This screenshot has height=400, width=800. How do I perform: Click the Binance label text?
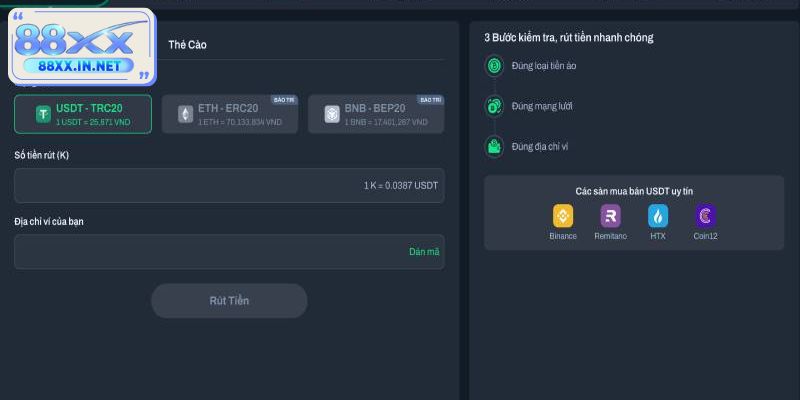click(563, 236)
